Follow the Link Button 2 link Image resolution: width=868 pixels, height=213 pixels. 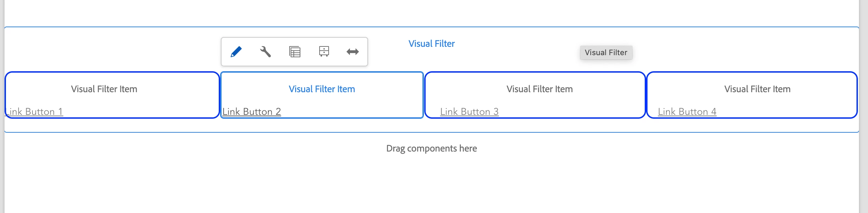click(252, 112)
